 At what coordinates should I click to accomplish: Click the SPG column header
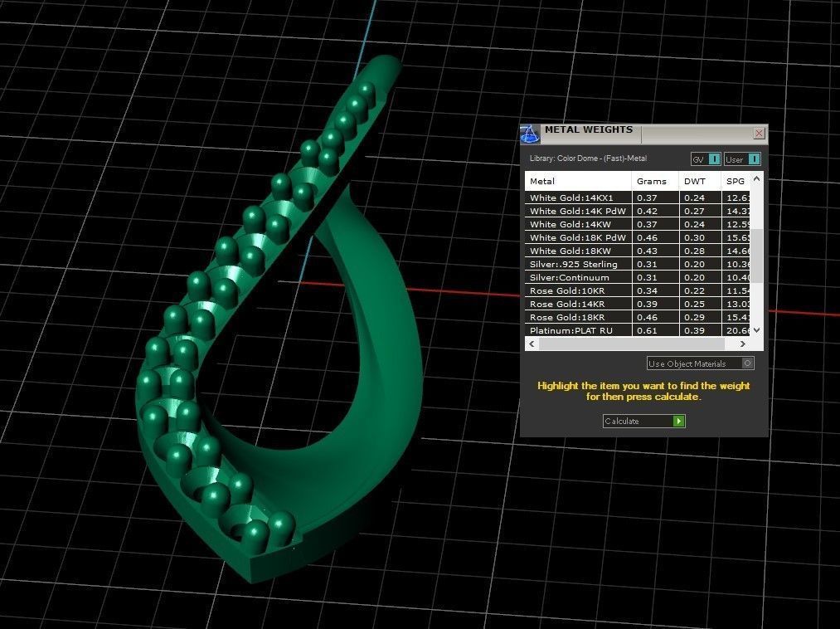[x=736, y=181]
